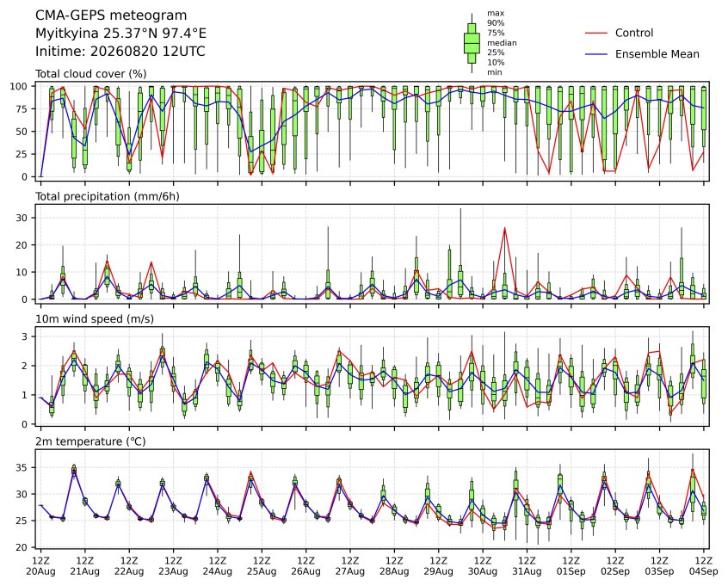Screen dimensions: 728x586
Task: Click the CMA-GEPS meteogram title
Action: point(111,15)
